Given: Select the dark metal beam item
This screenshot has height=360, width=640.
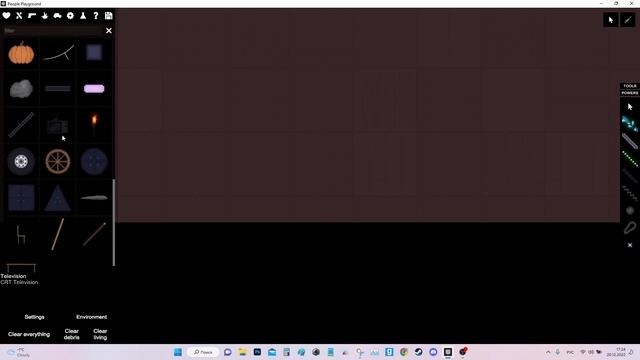Looking at the screenshot, I should coord(58,89).
